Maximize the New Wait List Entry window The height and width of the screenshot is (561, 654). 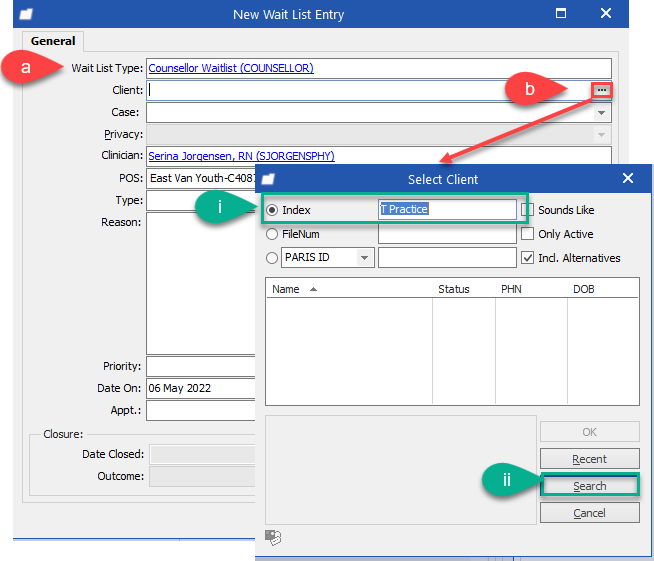[x=561, y=13]
